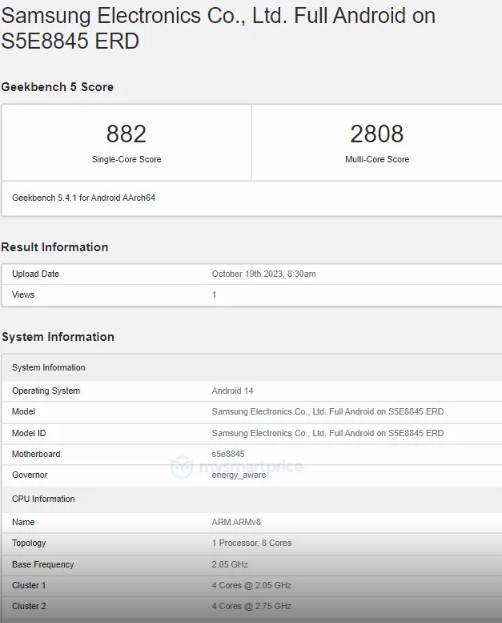Select the 4 Cores @ 2.75 GHz value
This screenshot has height=623, width=502.
[x=252, y=606]
